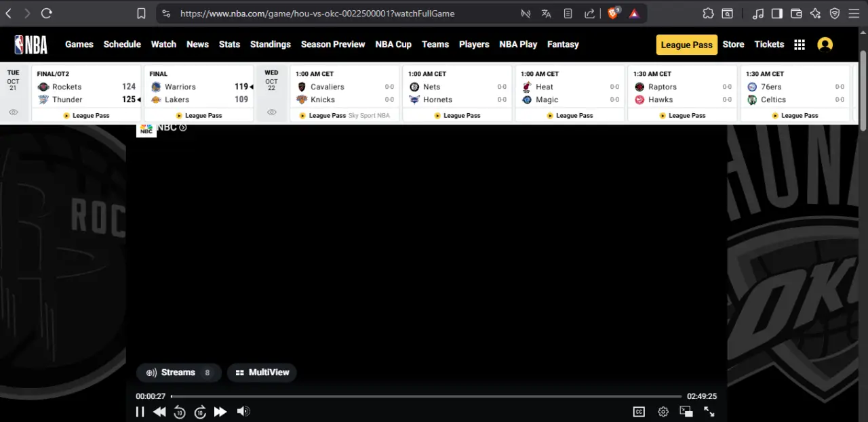Go back in browser
This screenshot has height=422, width=868.
coord(9,14)
